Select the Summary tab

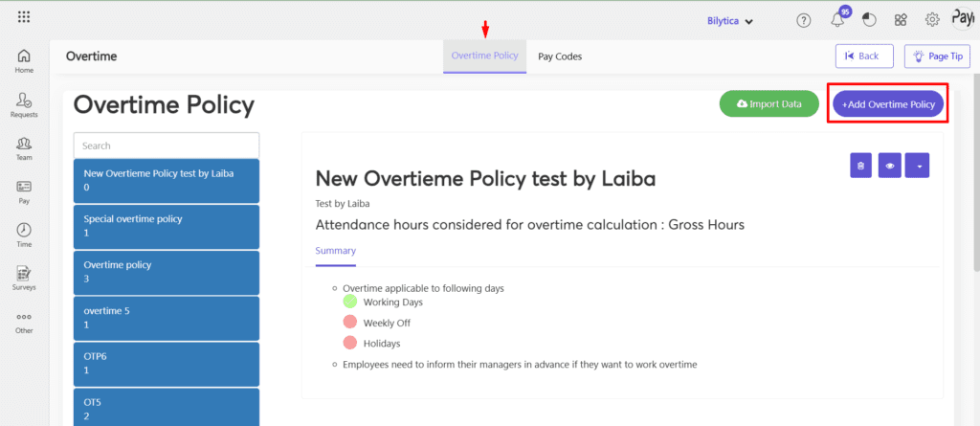335,251
